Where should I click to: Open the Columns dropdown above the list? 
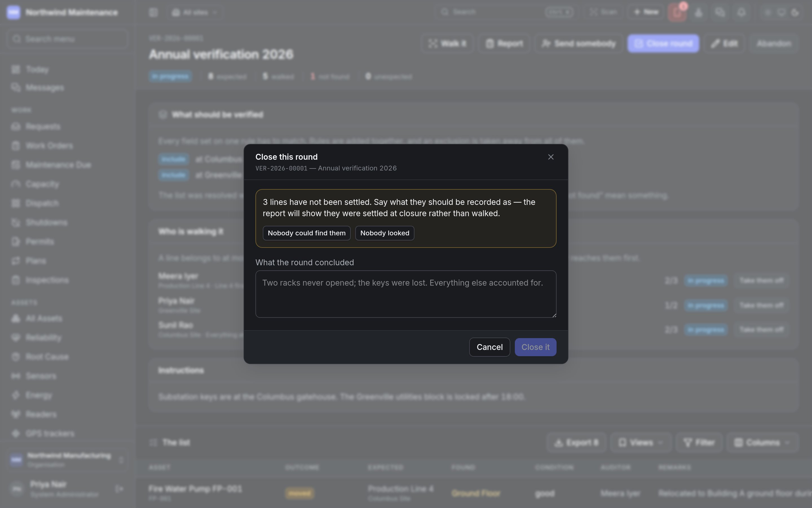[x=762, y=443]
